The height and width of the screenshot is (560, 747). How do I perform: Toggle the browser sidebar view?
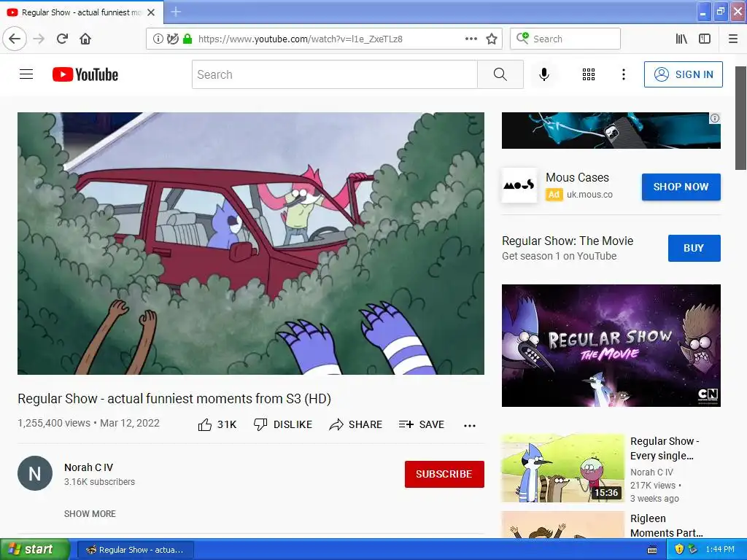click(705, 39)
